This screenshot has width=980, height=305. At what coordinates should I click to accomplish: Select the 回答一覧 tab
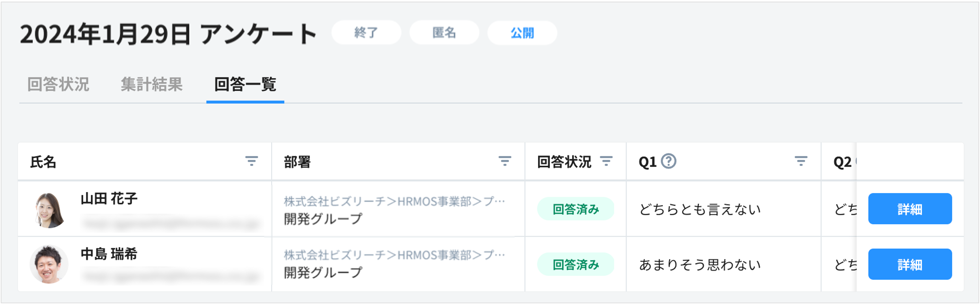pyautogui.click(x=245, y=85)
